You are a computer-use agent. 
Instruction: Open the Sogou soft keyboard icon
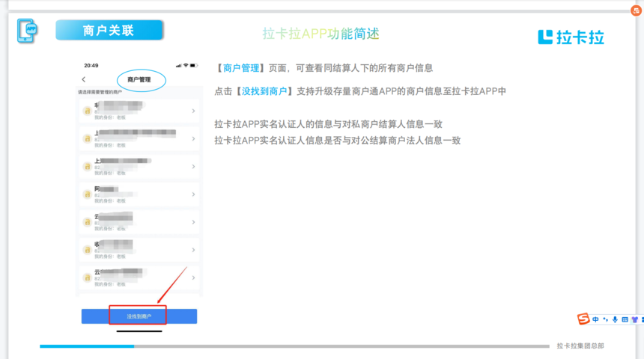[625, 319]
